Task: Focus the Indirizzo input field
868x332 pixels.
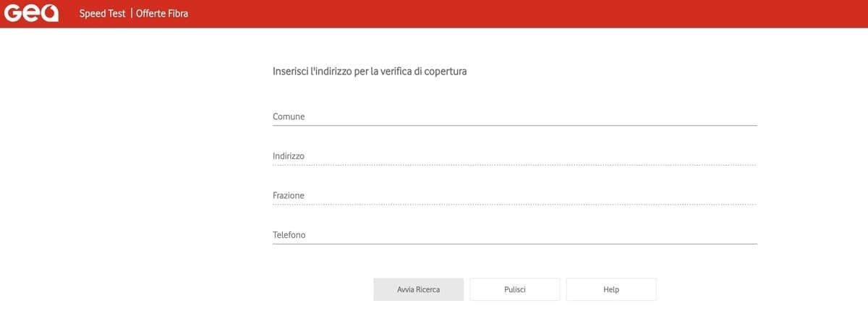Action: pos(514,156)
